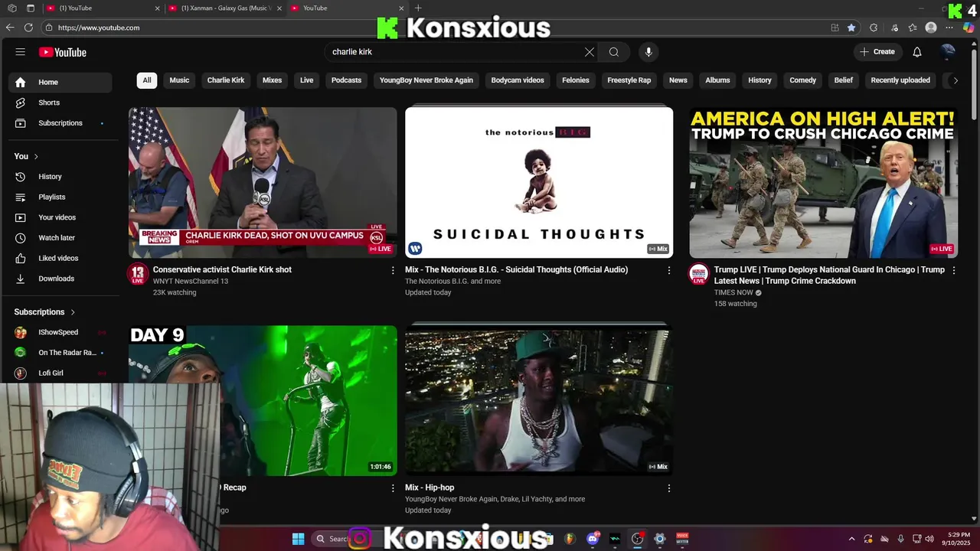Select YoungBoy Never Broke Again chip
This screenshot has width=980, height=551.
coord(426,80)
